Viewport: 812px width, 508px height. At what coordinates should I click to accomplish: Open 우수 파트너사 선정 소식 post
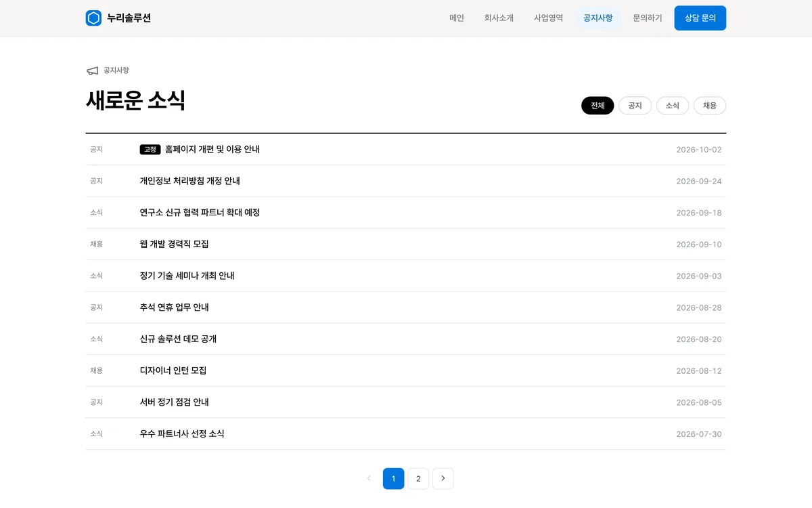[182, 433]
